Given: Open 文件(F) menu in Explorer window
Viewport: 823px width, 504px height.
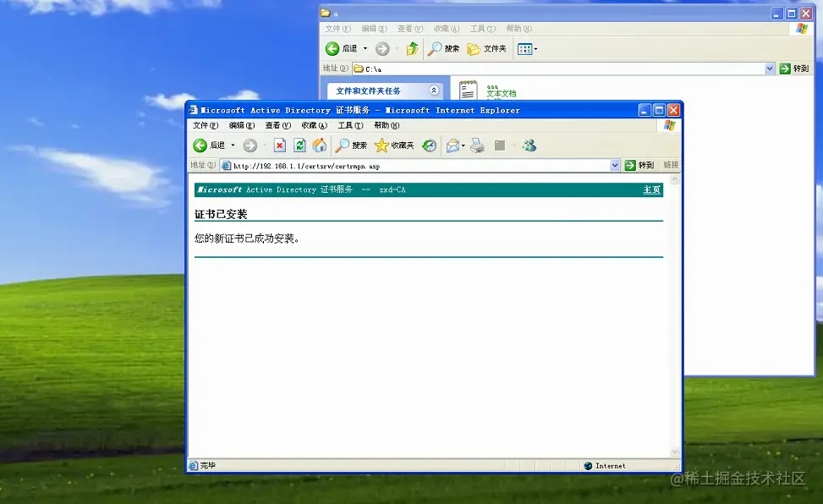Looking at the screenshot, I should point(337,29).
